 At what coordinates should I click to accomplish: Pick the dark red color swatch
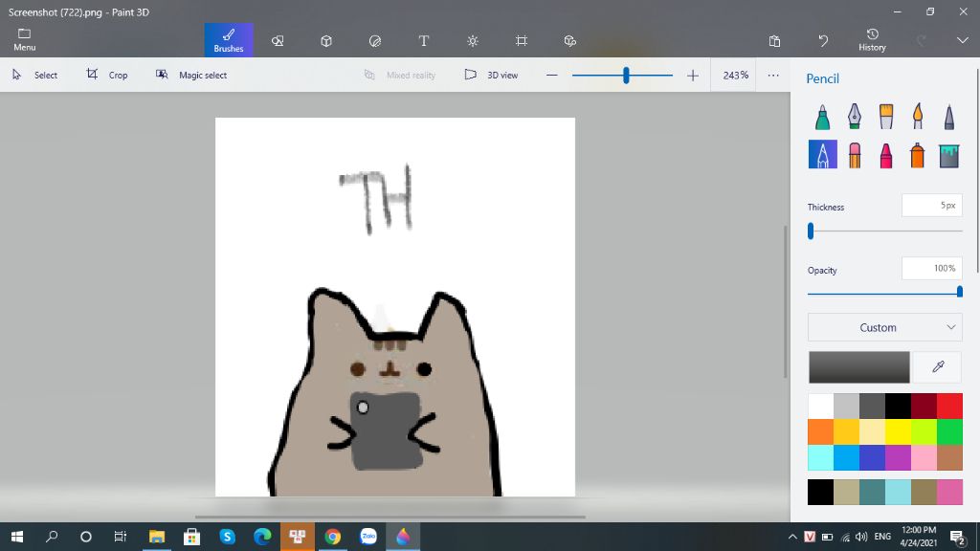(x=924, y=406)
